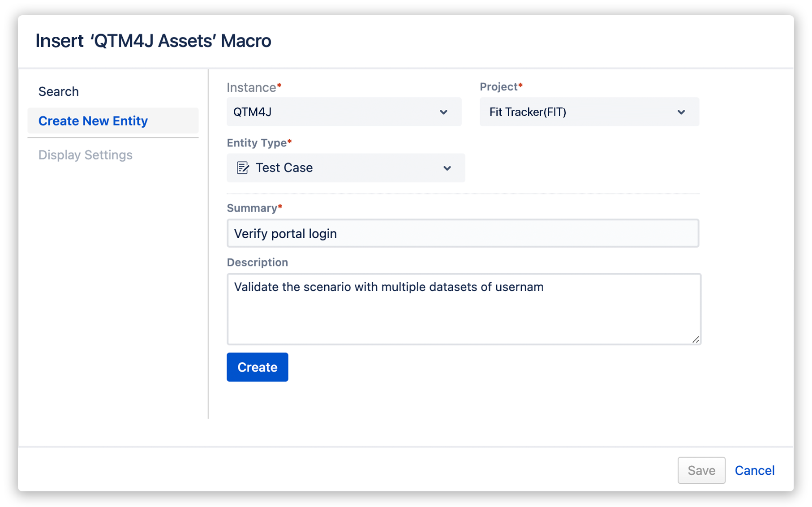The width and height of the screenshot is (812, 507).
Task: Click the Project label text
Action: coord(501,87)
